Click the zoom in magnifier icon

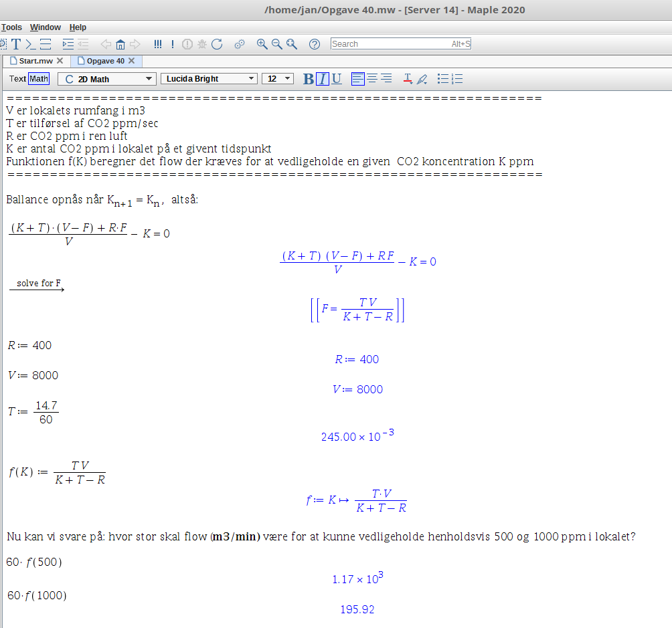tap(262, 44)
